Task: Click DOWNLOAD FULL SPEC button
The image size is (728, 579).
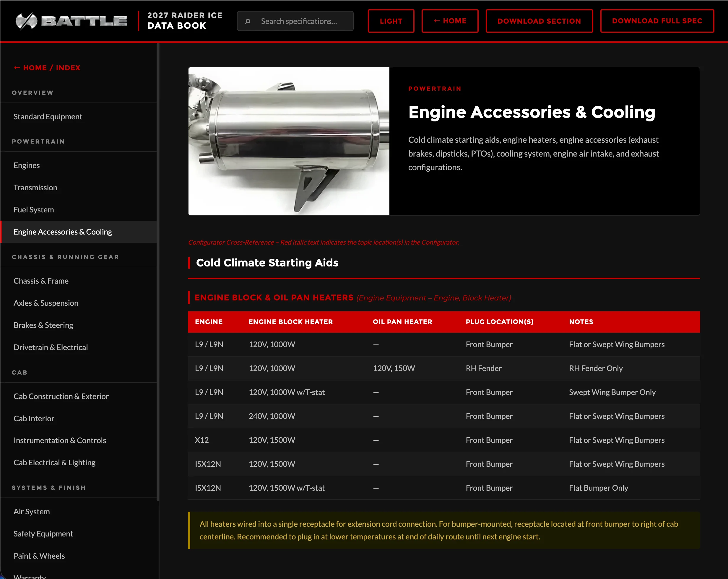Action: [657, 21]
